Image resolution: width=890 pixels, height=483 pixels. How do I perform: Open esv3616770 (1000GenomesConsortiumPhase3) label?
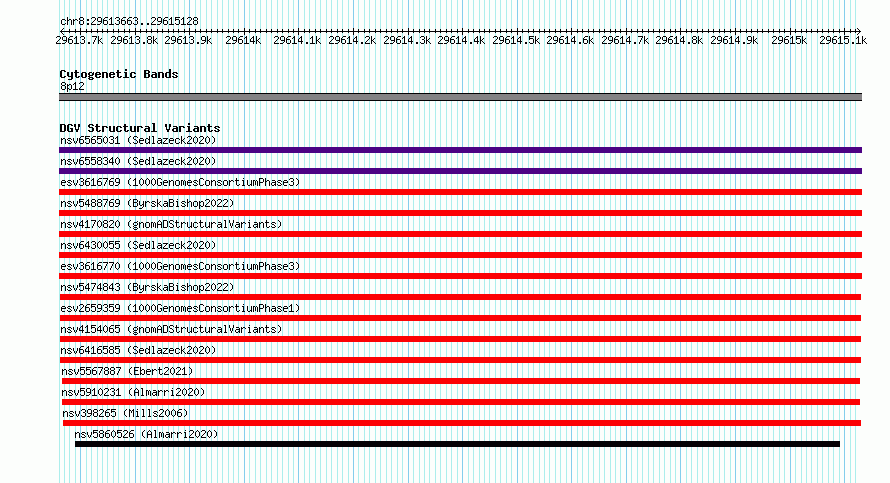pos(180,266)
